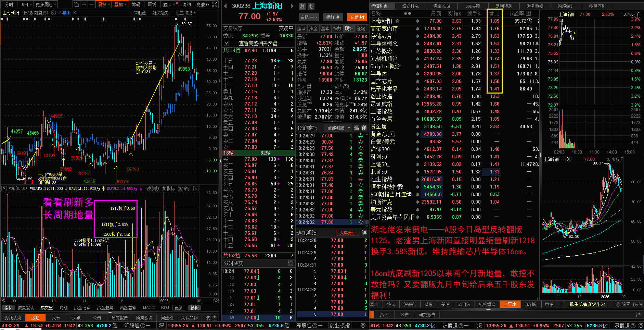
Task: Click the orange 交易 trade button
Action: 357,17
